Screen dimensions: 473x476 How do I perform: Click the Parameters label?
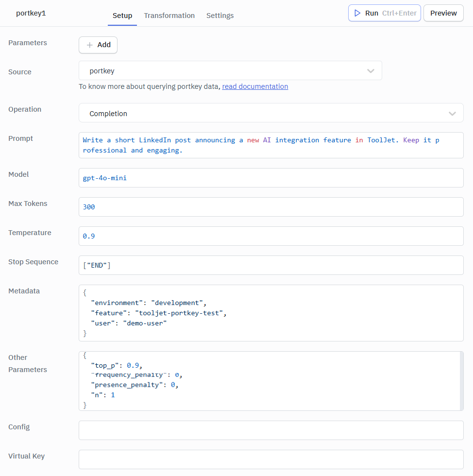click(x=28, y=43)
